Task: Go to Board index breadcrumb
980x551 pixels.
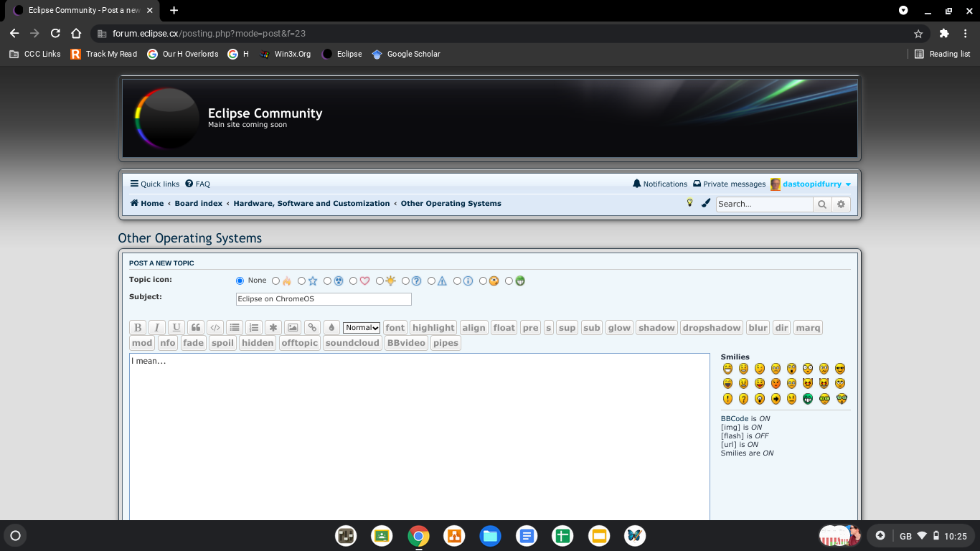Action: 198,204
